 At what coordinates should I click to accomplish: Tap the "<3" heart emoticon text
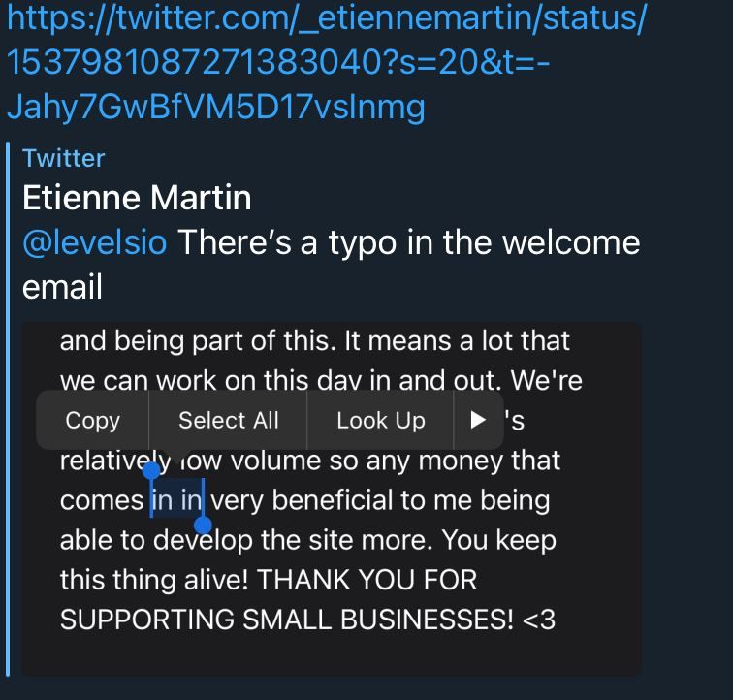coord(539,620)
